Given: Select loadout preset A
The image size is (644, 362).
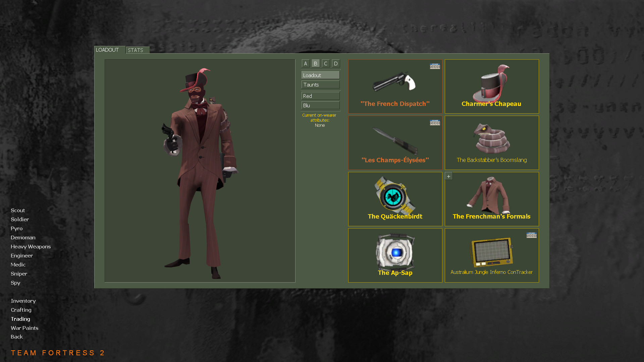Looking at the screenshot, I should pos(305,63).
